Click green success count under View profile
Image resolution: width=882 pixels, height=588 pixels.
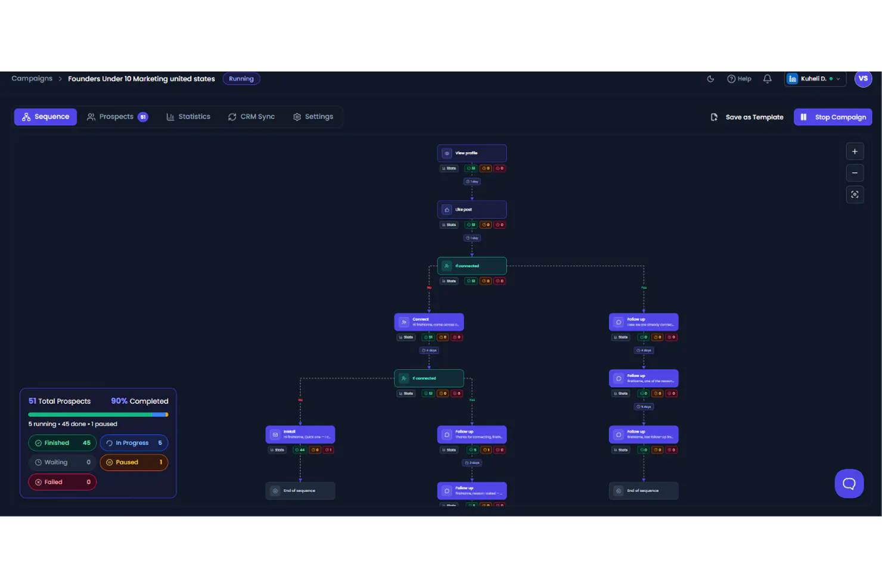click(471, 169)
